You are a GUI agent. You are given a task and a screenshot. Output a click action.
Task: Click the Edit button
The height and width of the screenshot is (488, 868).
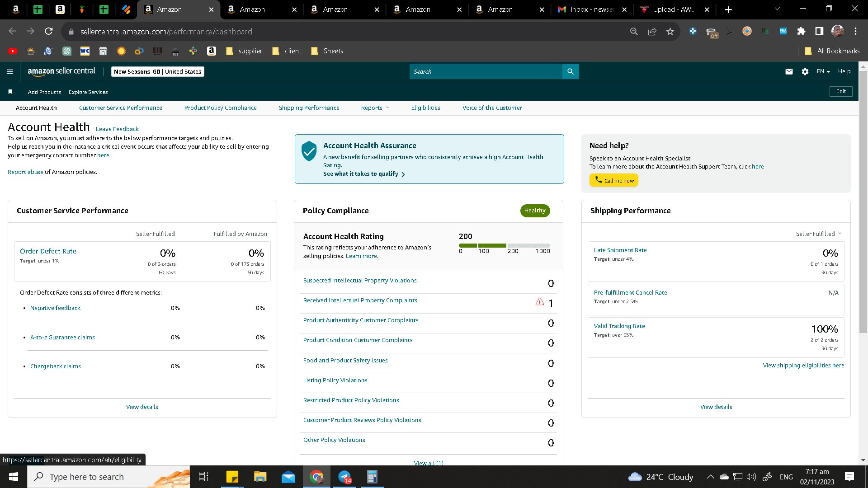tap(841, 91)
